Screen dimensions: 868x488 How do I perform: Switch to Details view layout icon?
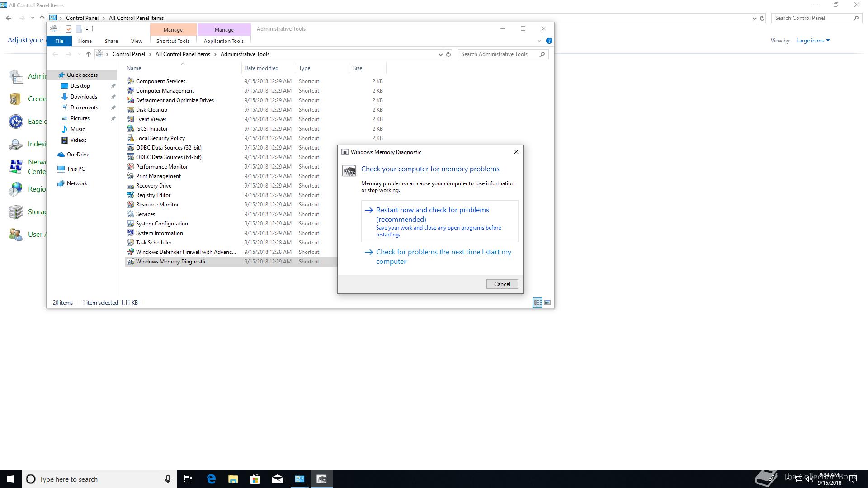click(x=538, y=302)
